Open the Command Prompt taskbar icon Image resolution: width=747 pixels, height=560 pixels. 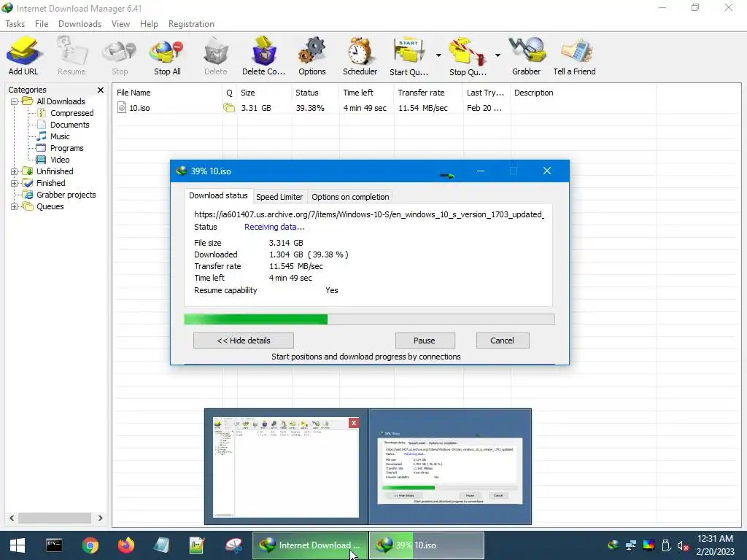click(x=54, y=545)
